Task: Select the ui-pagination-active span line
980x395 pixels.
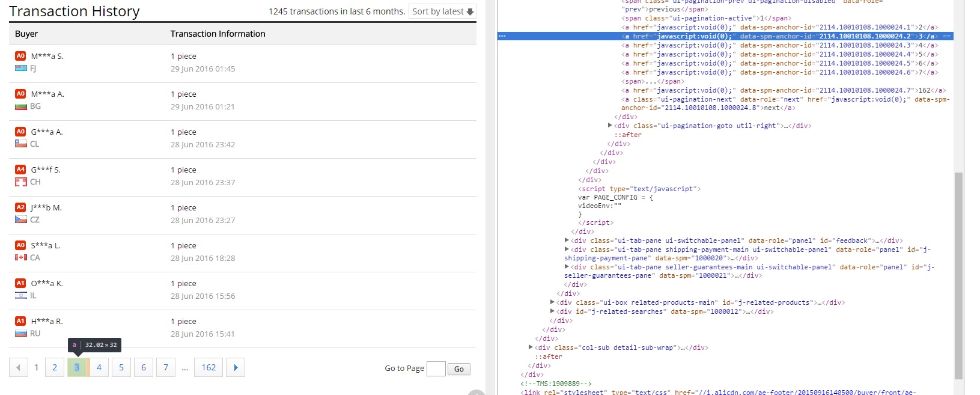Action: coord(706,18)
